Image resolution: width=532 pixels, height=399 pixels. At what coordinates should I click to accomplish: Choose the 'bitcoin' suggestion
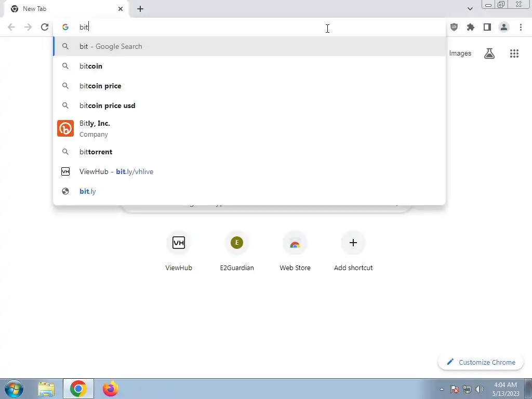coord(249,66)
